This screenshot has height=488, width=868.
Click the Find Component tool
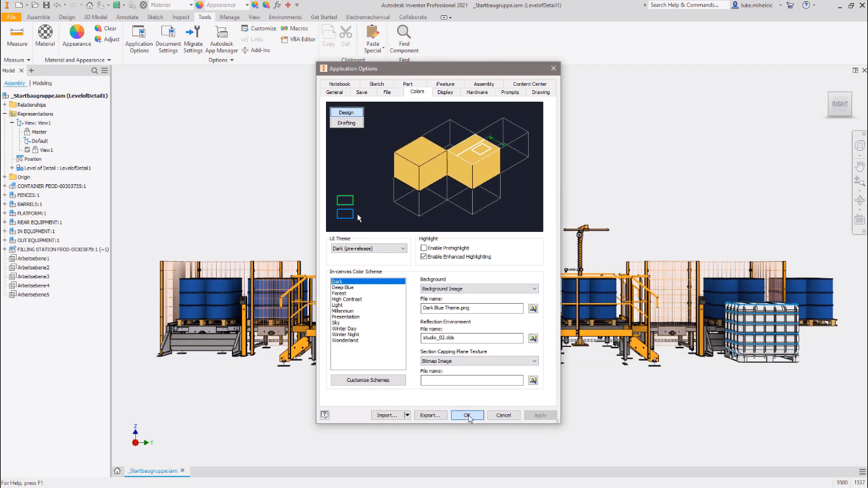tap(404, 39)
